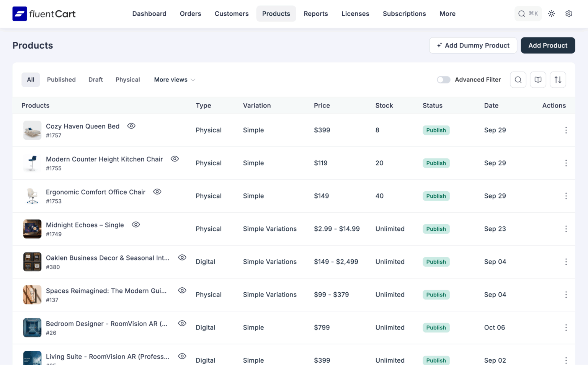Open the settings gear icon
Image resolution: width=588 pixels, height=365 pixels.
(569, 13)
